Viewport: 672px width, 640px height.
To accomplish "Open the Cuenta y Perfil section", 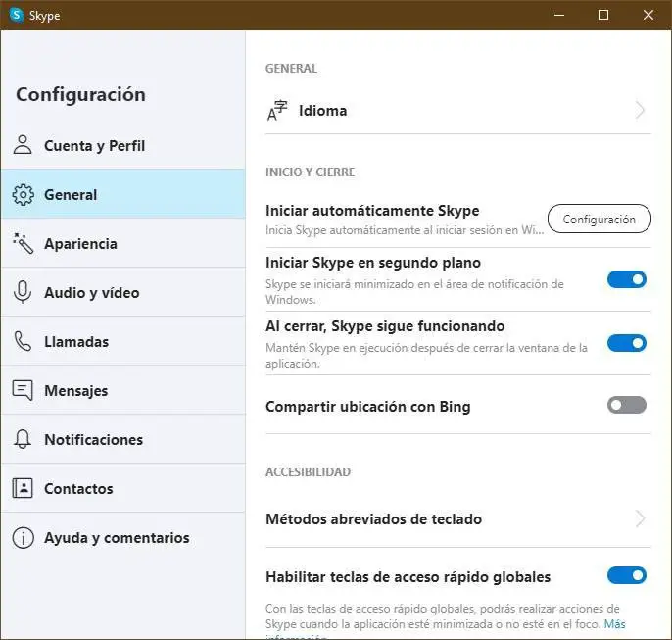I will tap(123, 145).
